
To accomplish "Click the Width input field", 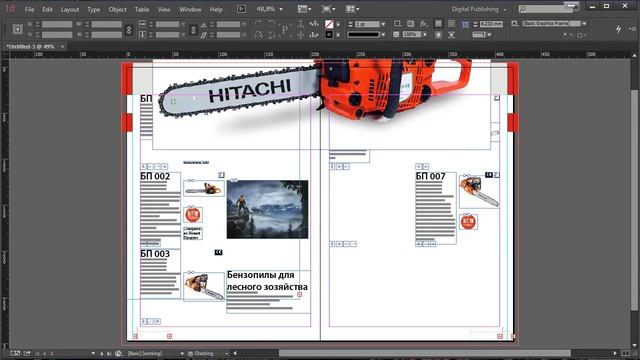I will point(106,24).
